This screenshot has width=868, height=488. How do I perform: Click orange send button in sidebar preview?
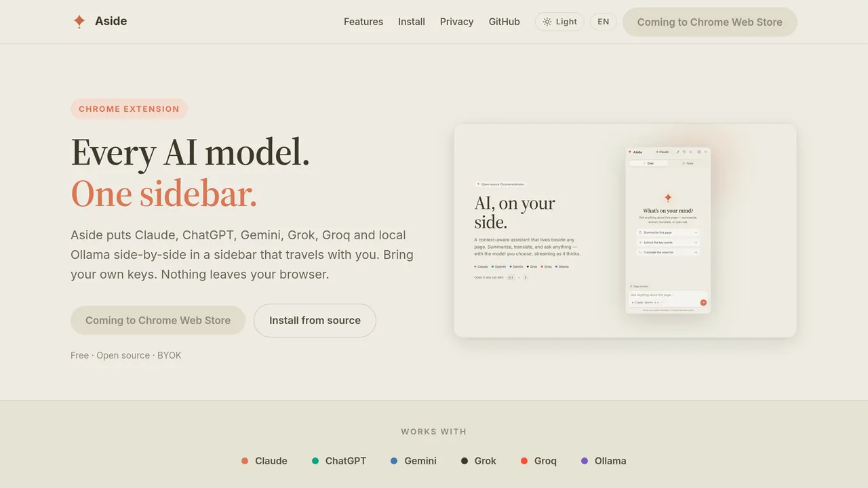click(703, 302)
